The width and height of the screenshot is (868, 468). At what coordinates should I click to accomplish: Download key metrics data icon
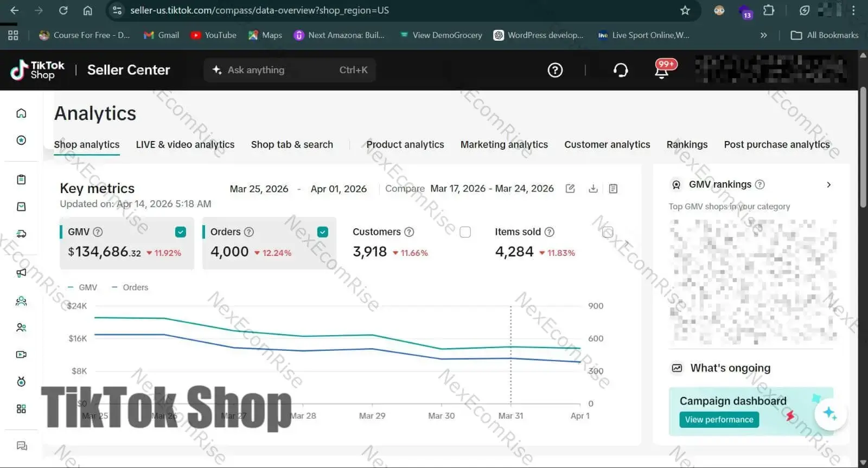(x=593, y=189)
